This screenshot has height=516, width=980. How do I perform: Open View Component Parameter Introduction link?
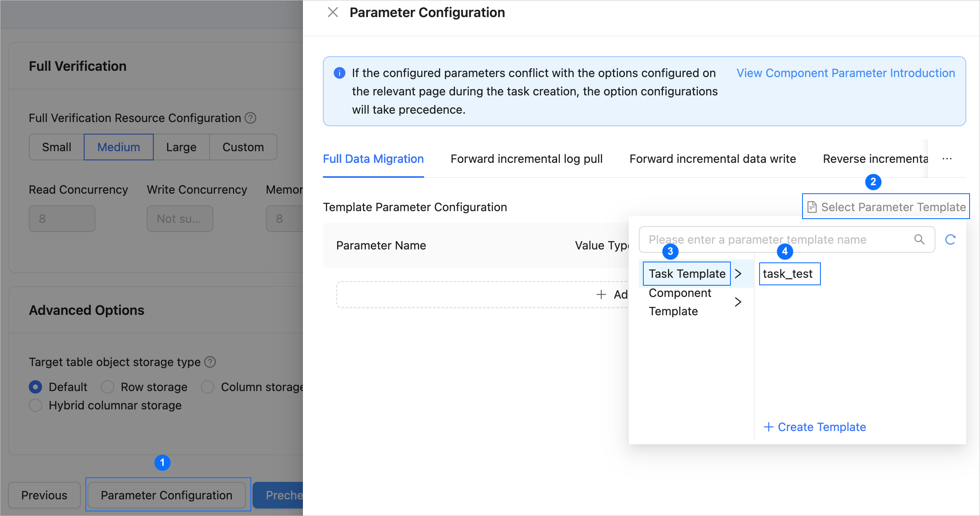(x=845, y=73)
